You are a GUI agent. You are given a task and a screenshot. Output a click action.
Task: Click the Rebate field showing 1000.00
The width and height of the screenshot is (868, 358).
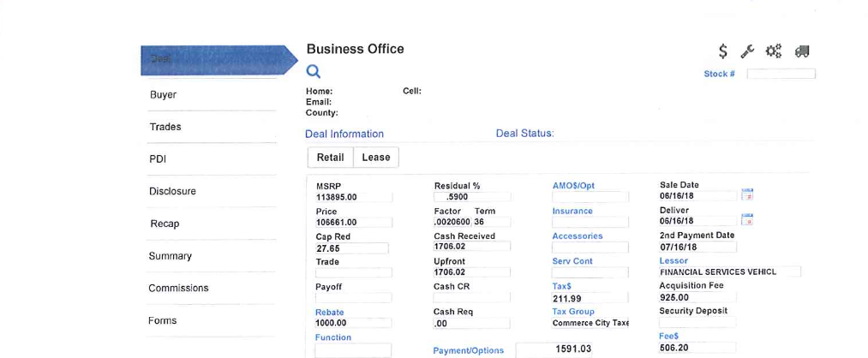pos(354,323)
